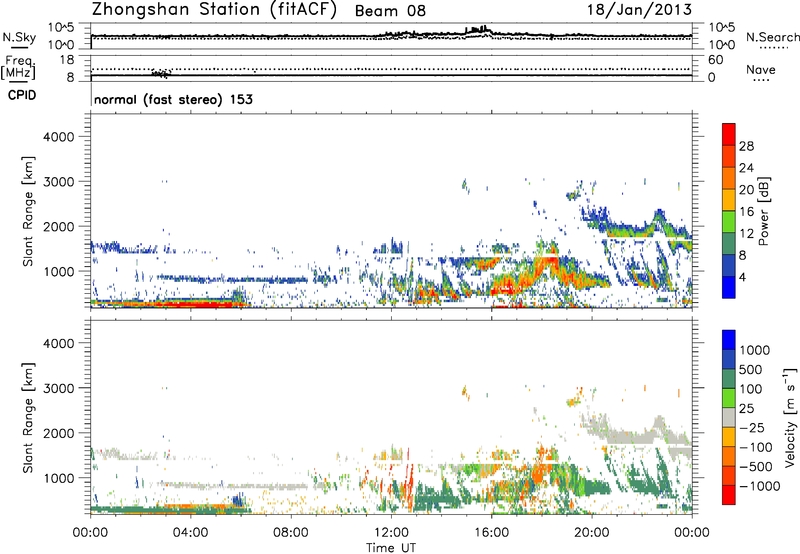Click power colorbar value '24'

pyautogui.click(x=746, y=168)
